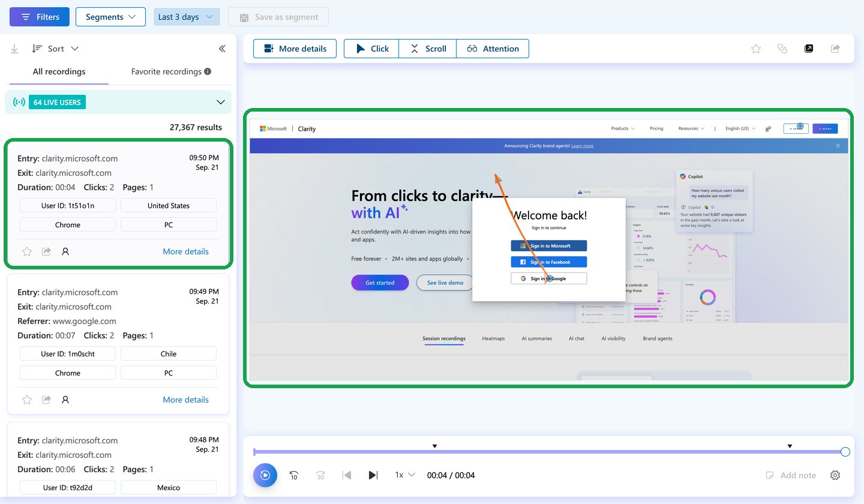This screenshot has width=864, height=504.
Task: Open Resources menu in the recorded page
Action: (x=691, y=128)
